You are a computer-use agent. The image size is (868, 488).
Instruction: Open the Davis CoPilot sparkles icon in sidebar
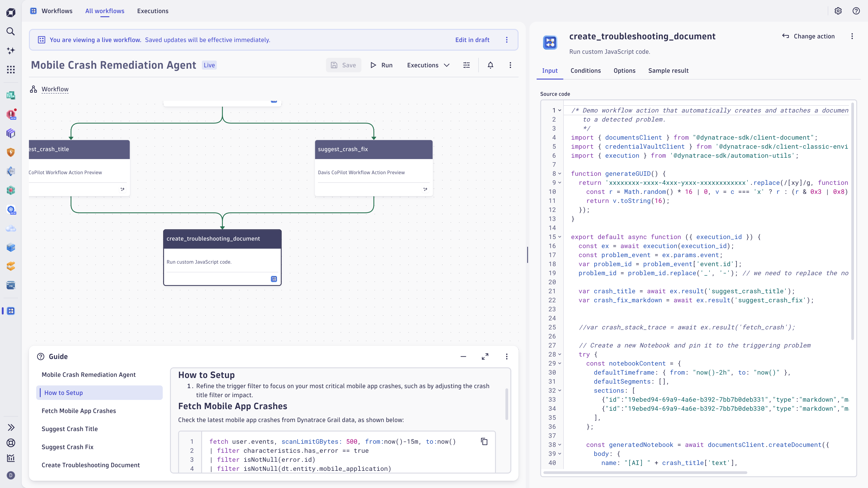(x=11, y=51)
